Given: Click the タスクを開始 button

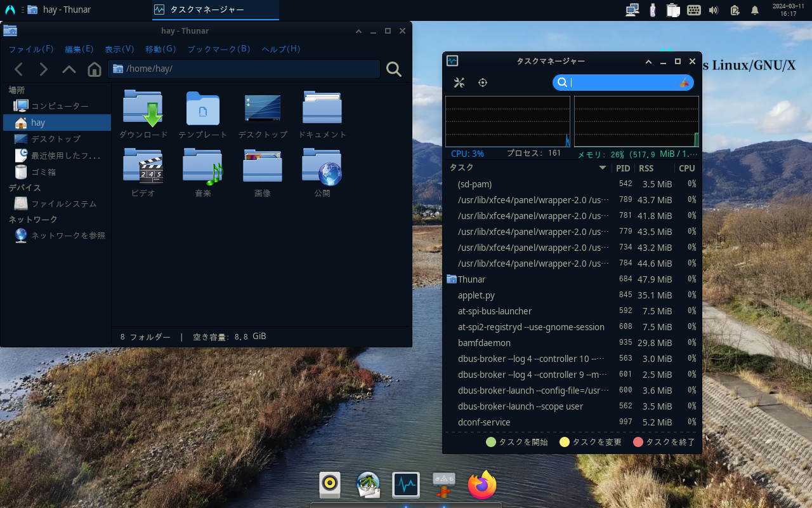Looking at the screenshot, I should (x=517, y=442).
